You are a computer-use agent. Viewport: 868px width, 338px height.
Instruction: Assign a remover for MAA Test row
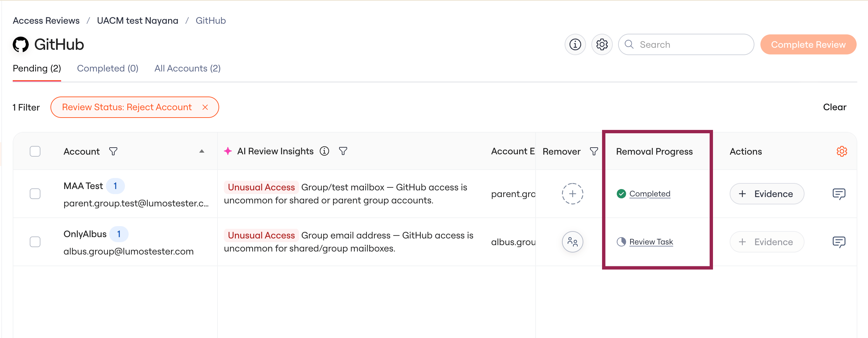[x=573, y=194]
